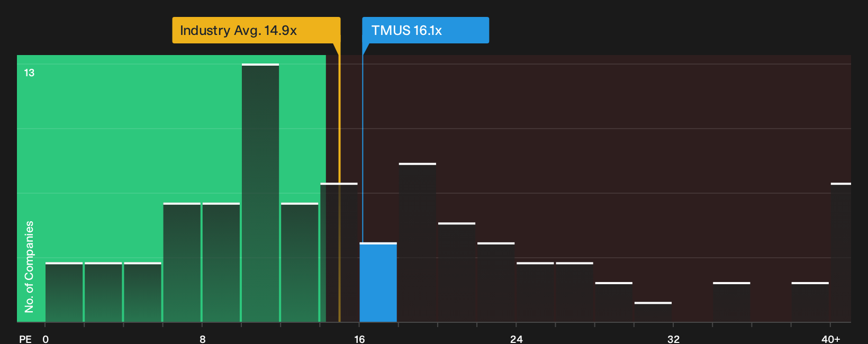Screen dimensions: 868x344
Task: Click the axis value 24
Action: [x=517, y=339]
